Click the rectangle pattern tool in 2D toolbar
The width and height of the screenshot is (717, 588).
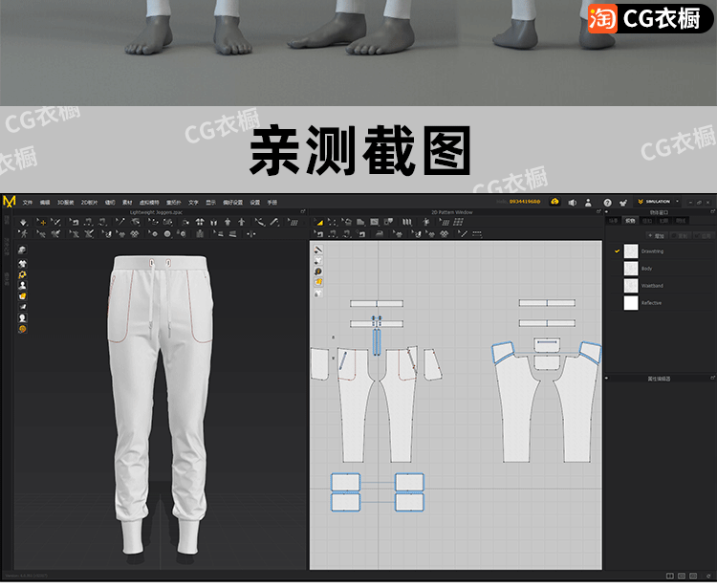tap(375, 222)
